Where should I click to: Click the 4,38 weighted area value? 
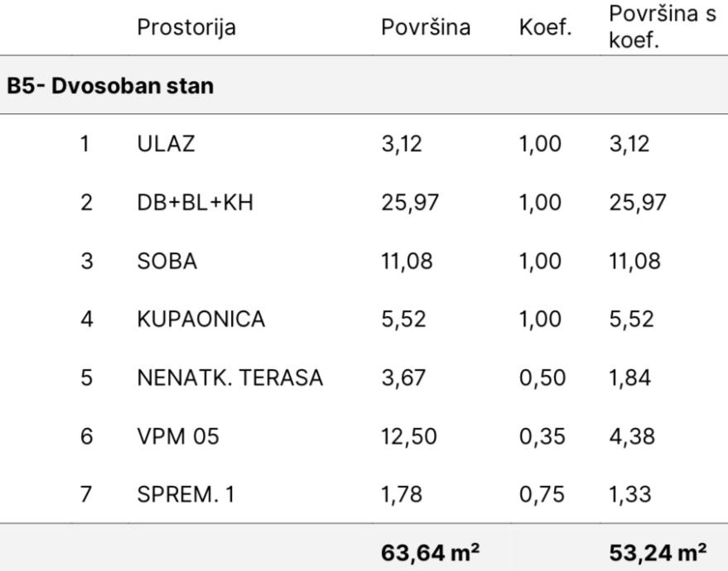[x=629, y=436]
